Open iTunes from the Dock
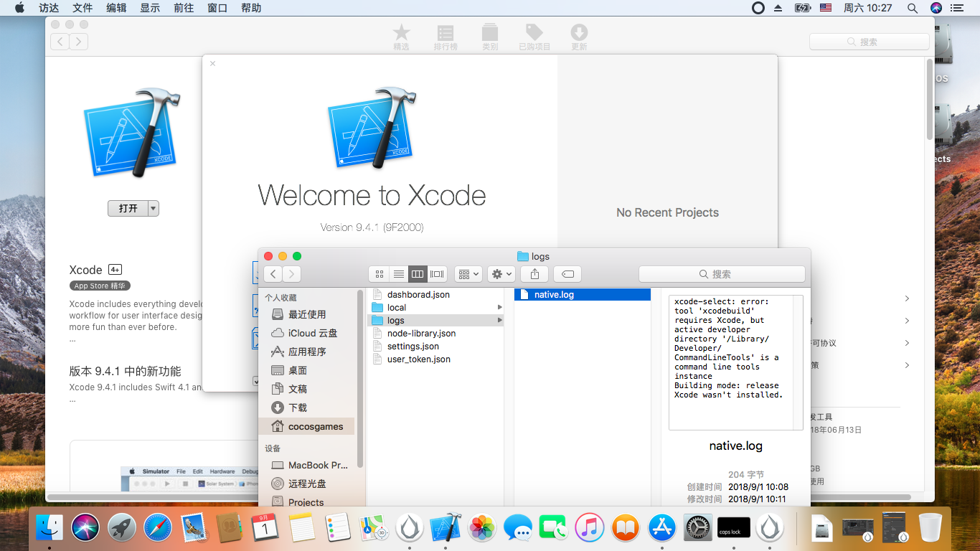 pyautogui.click(x=590, y=529)
